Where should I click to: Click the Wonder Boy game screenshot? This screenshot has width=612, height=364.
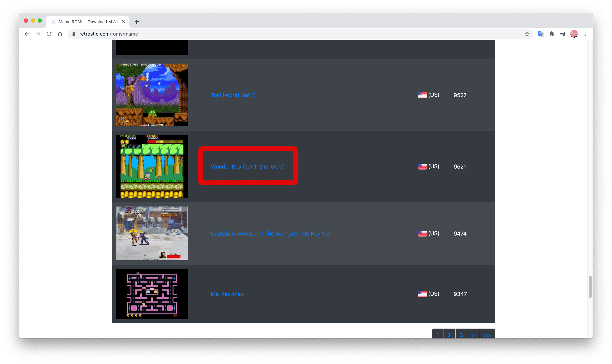(x=152, y=167)
